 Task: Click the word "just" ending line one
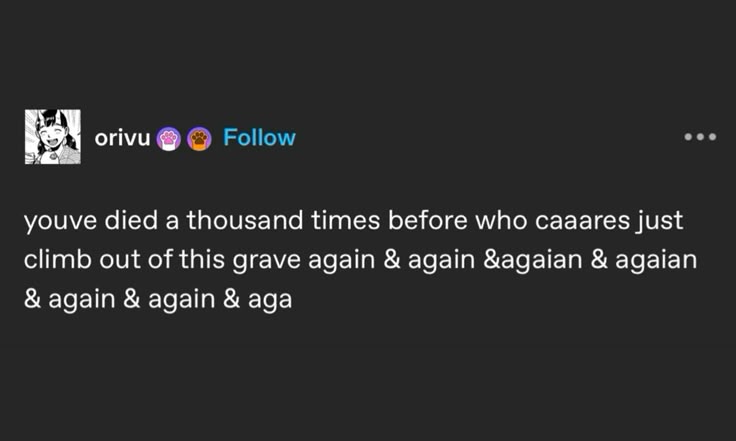658,219
